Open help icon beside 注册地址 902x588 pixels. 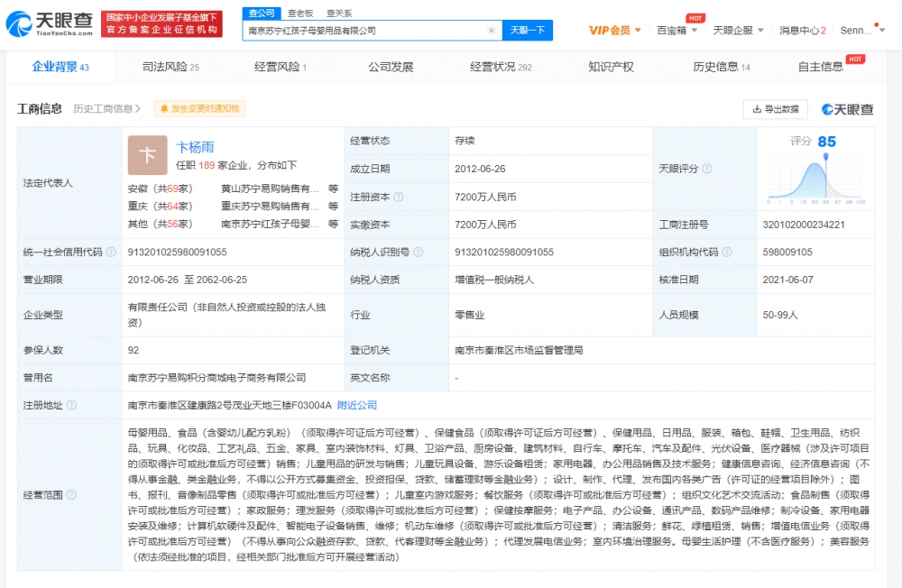[71, 405]
